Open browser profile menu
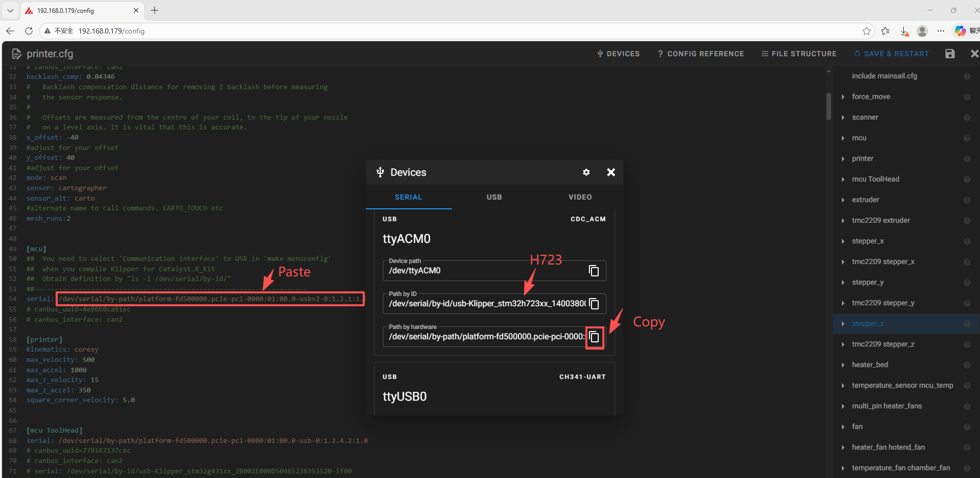This screenshot has width=980, height=478. pos(922,31)
